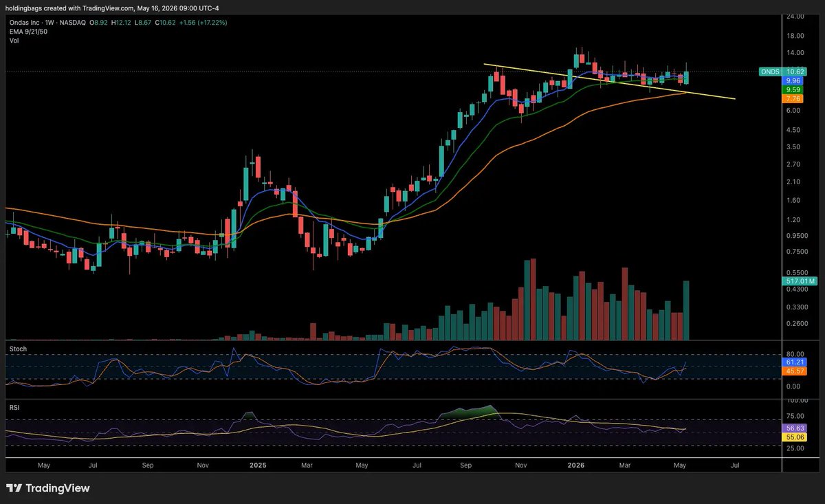Click the 1.60 price axis label
Screen dimensions: 825x504
pyautogui.click(x=793, y=200)
